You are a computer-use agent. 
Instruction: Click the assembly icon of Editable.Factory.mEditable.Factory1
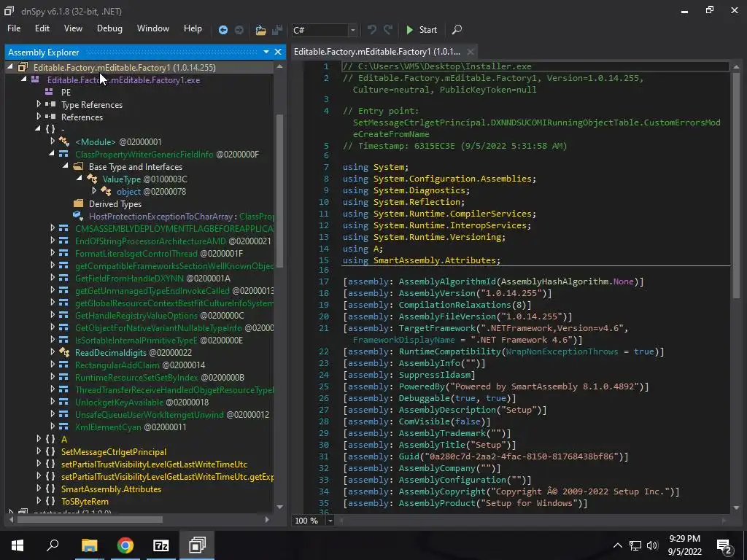pos(23,67)
